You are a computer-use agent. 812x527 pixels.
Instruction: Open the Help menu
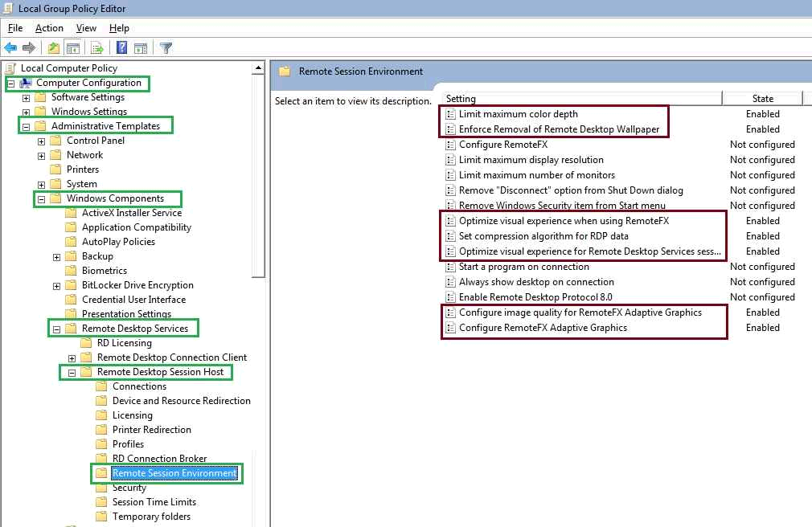pyautogui.click(x=119, y=28)
